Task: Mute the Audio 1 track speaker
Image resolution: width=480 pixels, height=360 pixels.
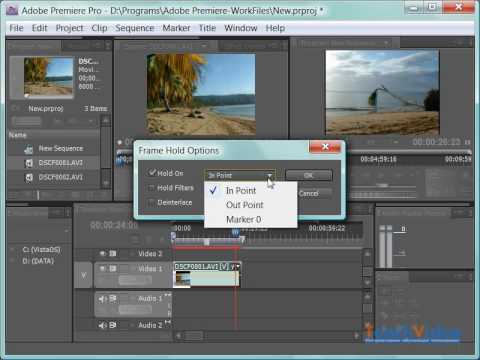Action: (x=102, y=299)
